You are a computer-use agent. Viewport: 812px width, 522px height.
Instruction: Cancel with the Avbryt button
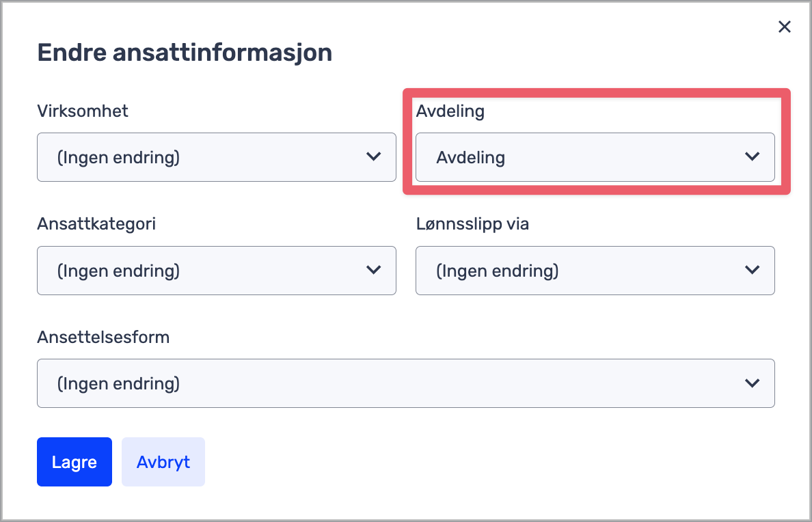point(163,462)
